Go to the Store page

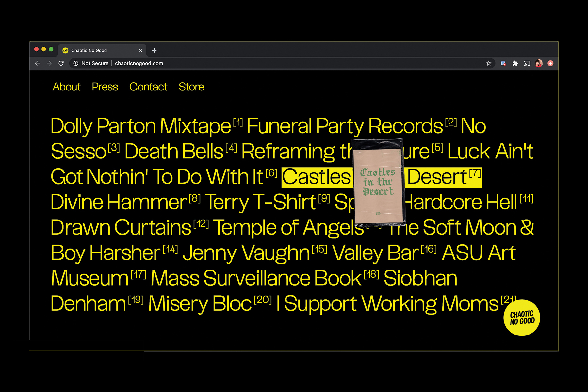(x=191, y=87)
